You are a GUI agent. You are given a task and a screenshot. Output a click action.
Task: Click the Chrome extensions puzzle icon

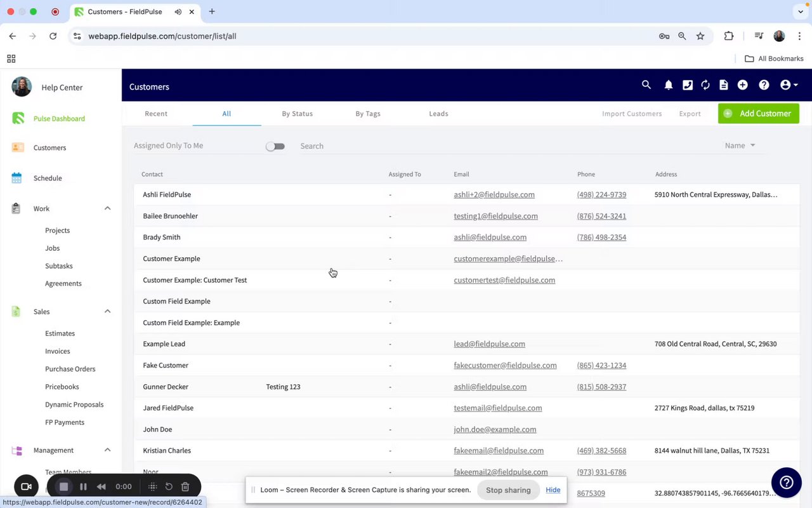729,36
